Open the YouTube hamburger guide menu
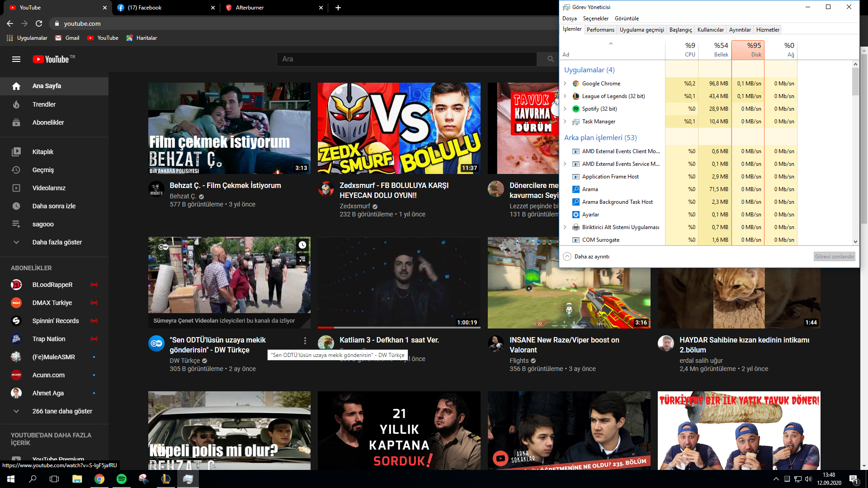Image resolution: width=868 pixels, height=488 pixels. click(x=16, y=59)
